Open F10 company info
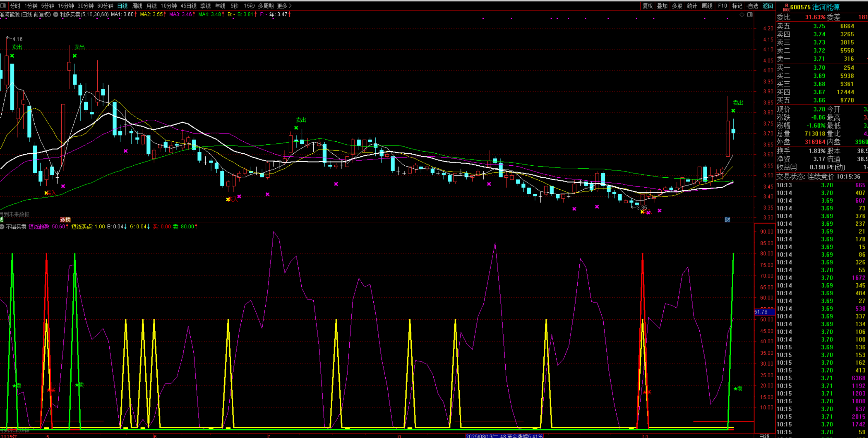 pos(722,6)
